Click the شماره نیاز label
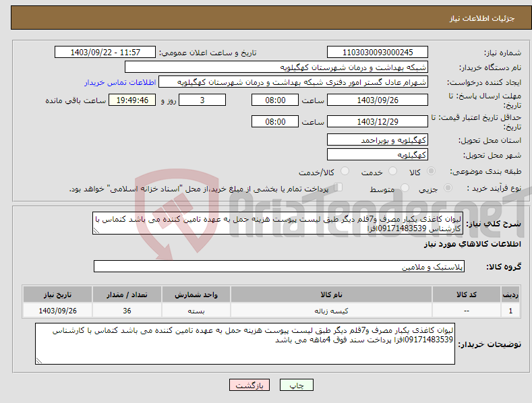The height and width of the screenshot is (403, 532). (x=502, y=53)
